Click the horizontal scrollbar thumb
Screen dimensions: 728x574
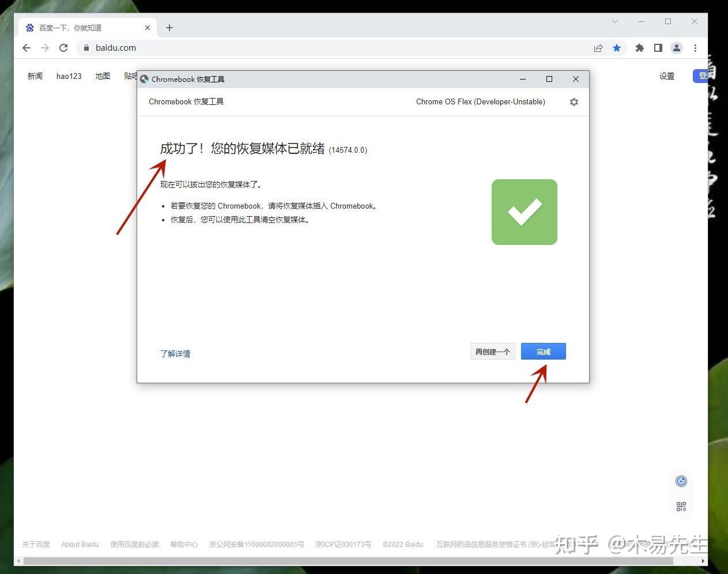348,561
